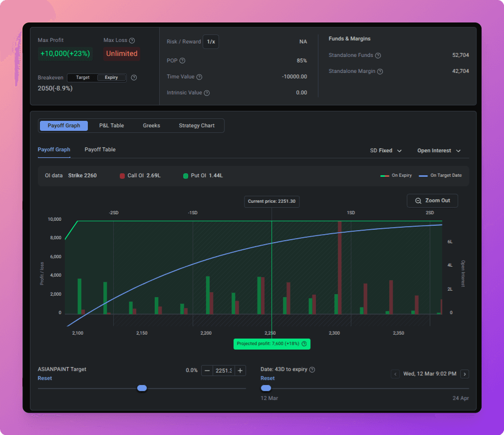Click the date-to-expiry slider handle
Image resolution: width=504 pixels, height=435 pixels.
[266, 389]
